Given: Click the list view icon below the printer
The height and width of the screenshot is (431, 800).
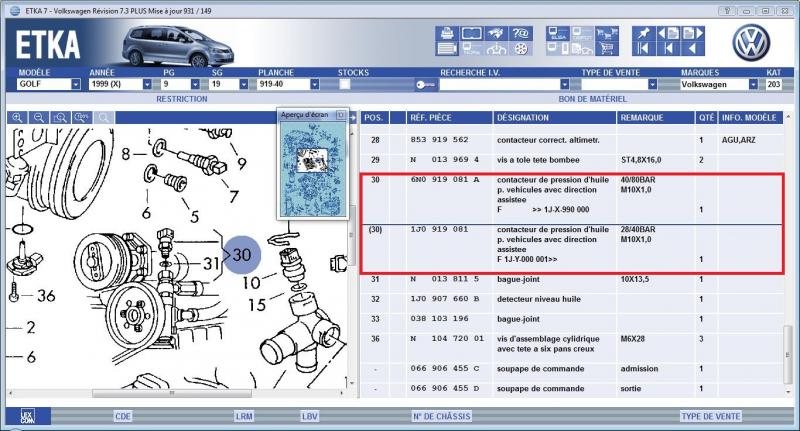Looking at the screenshot, I should point(447,49).
